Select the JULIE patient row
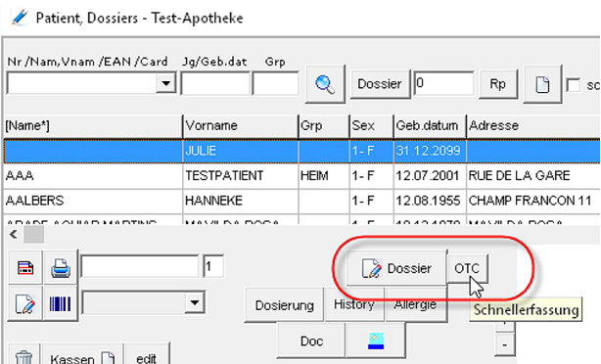Screen dimensions: 601x364 302,151
